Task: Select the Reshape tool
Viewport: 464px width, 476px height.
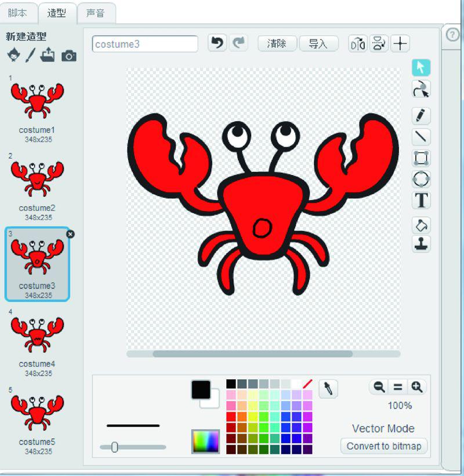Action: (421, 89)
